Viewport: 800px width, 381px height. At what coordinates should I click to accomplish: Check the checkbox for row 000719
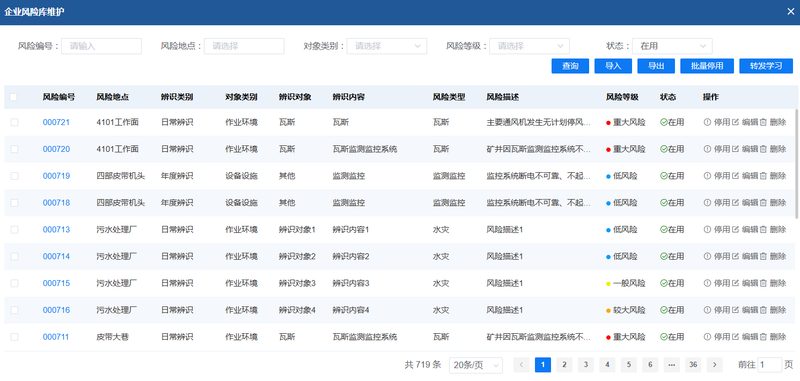coord(14,176)
